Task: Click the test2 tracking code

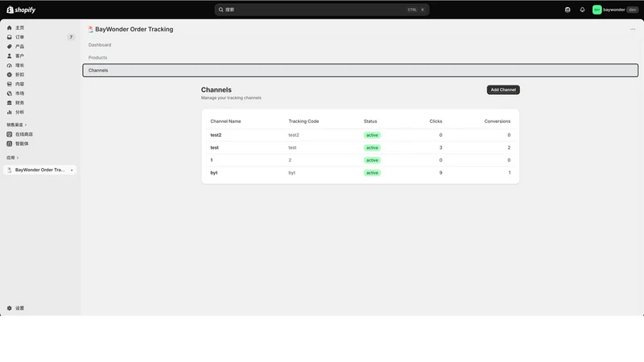Action: (294, 135)
